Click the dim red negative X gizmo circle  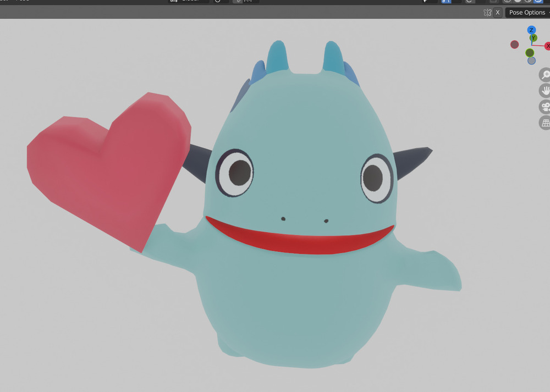pos(515,45)
